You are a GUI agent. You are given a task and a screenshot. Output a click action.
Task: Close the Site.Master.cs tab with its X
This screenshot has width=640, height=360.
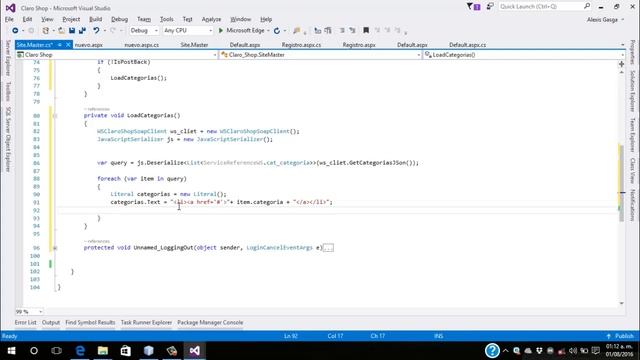pos(68,44)
